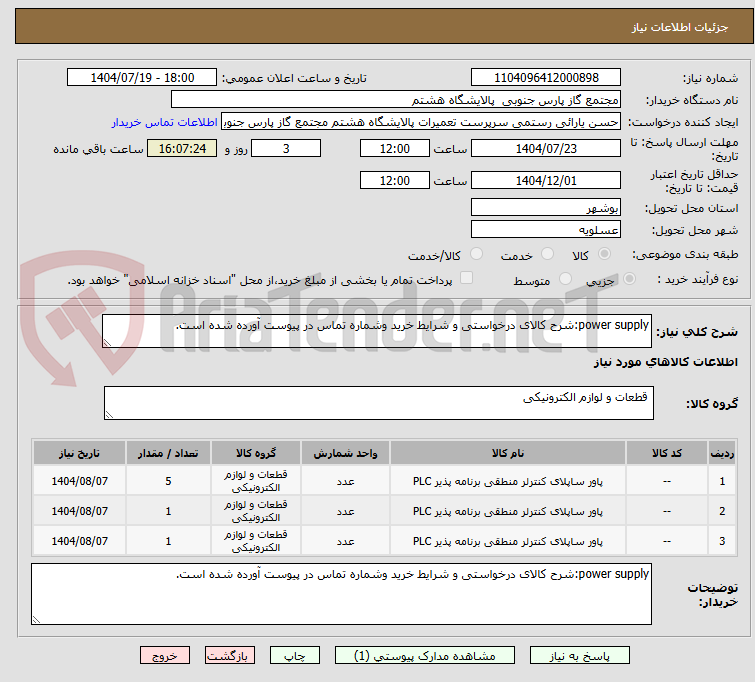Exit using the 'خروج' button

click(165, 656)
